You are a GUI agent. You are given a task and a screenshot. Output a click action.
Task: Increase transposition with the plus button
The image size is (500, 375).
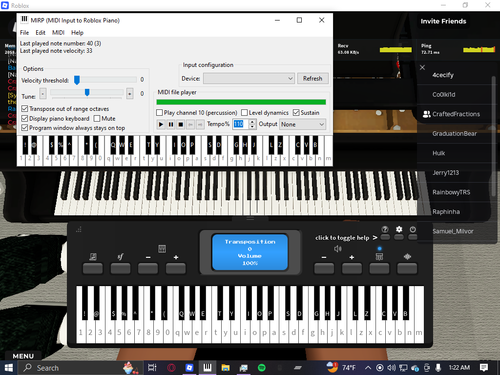tap(176, 268)
